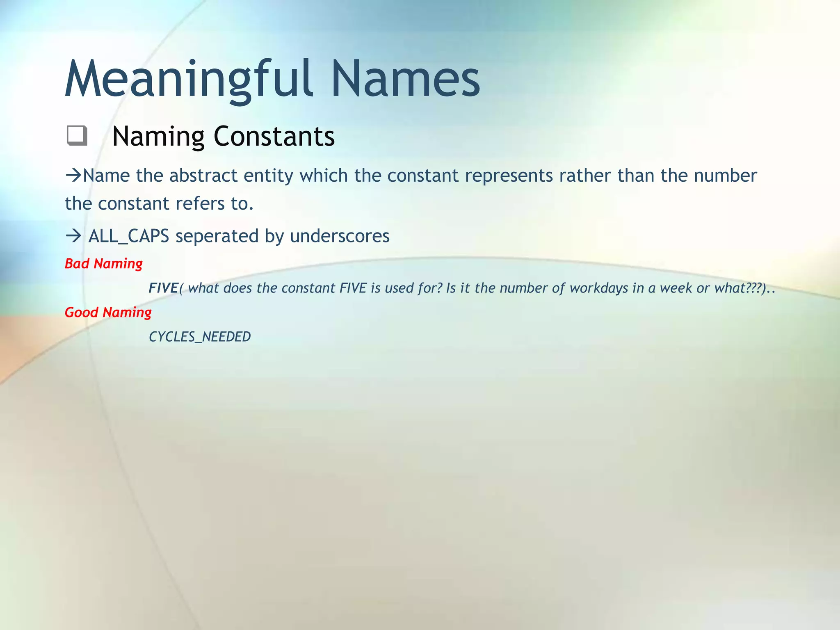
Task: Click the 'Naming Constants' heading
Action: click(224, 137)
